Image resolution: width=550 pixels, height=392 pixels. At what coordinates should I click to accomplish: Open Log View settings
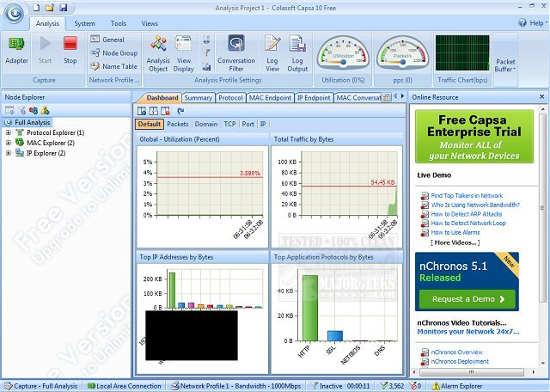272,53
